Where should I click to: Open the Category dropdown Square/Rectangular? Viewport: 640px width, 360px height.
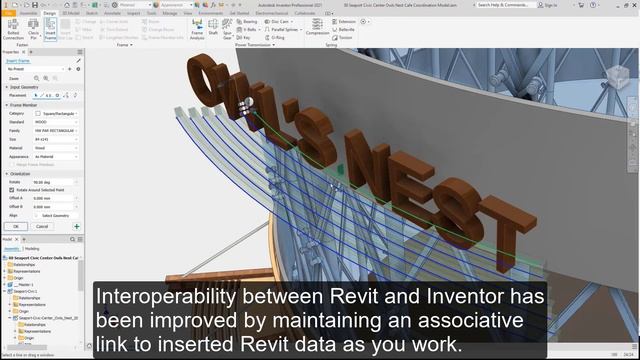click(x=56, y=113)
